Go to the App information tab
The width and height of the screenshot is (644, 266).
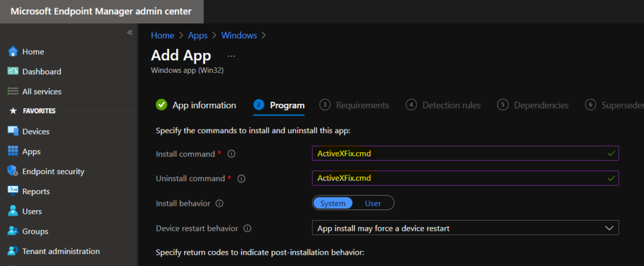(204, 105)
